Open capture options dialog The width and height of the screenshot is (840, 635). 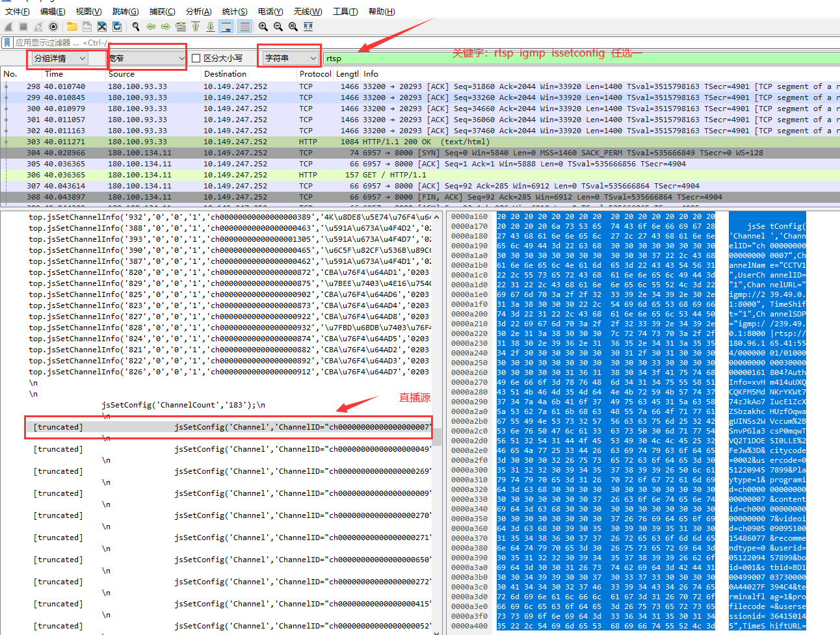point(53,27)
